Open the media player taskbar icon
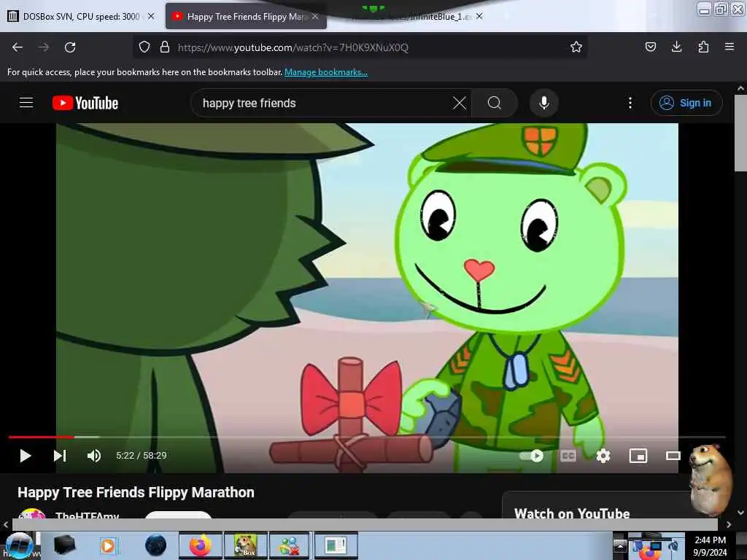The width and height of the screenshot is (747, 560). click(x=108, y=545)
